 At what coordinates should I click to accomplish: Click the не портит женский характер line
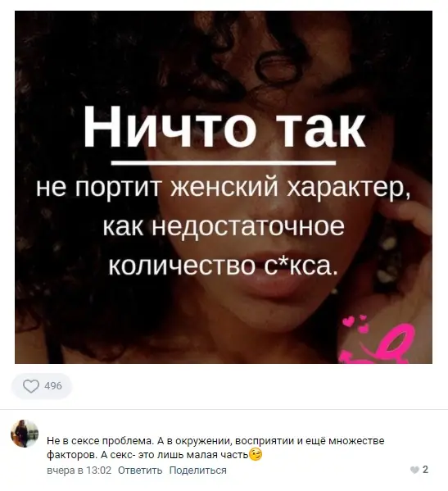click(x=223, y=189)
